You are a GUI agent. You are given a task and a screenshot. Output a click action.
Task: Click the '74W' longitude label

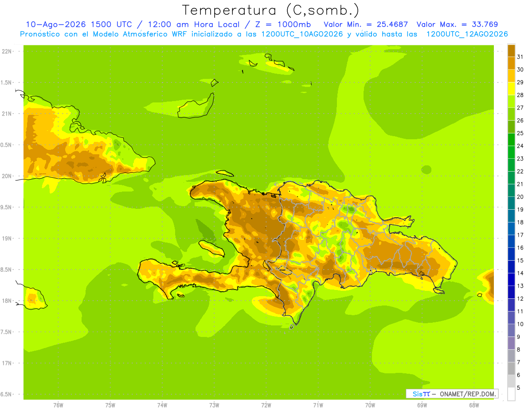pos(162,405)
